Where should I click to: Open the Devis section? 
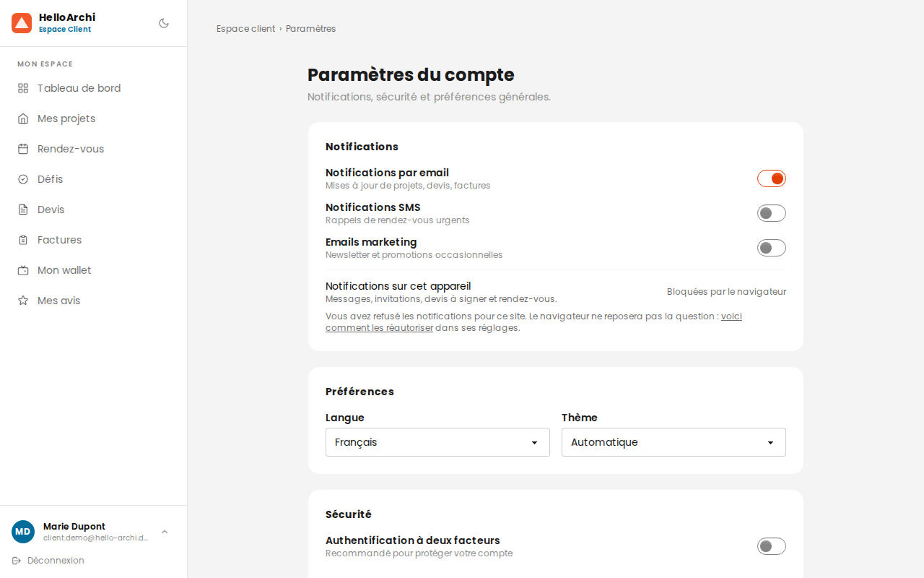point(94,210)
